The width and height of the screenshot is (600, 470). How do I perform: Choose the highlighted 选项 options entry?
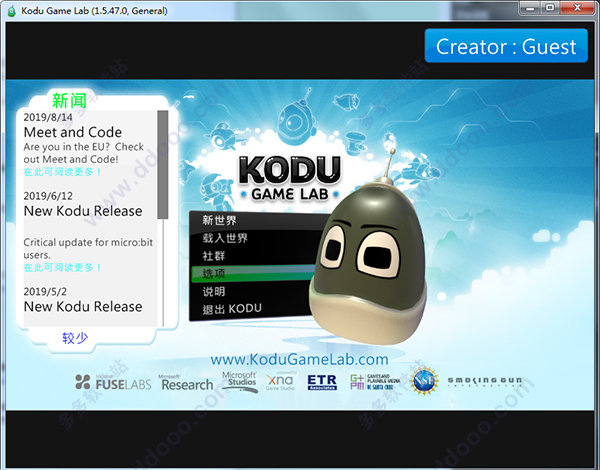(x=254, y=273)
